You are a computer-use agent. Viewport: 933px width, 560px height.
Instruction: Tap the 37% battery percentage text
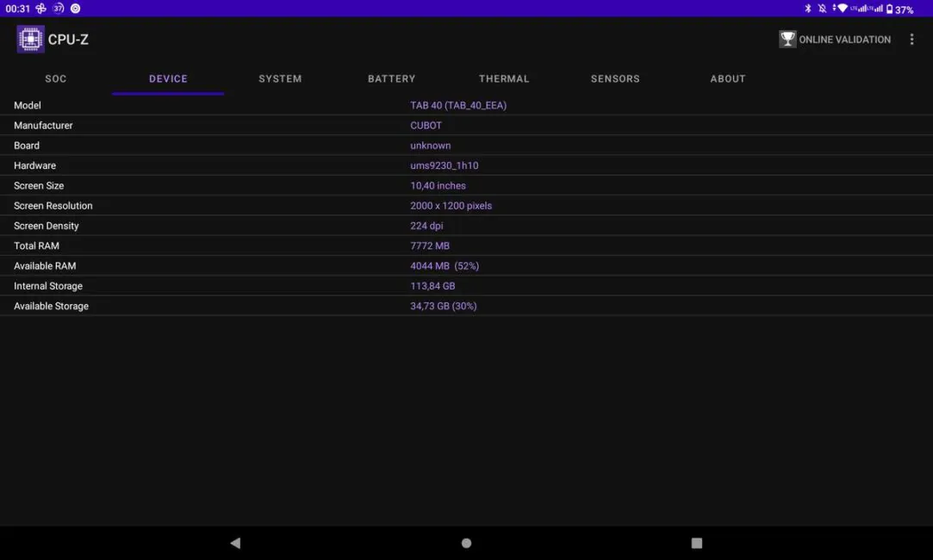pyautogui.click(x=904, y=9)
